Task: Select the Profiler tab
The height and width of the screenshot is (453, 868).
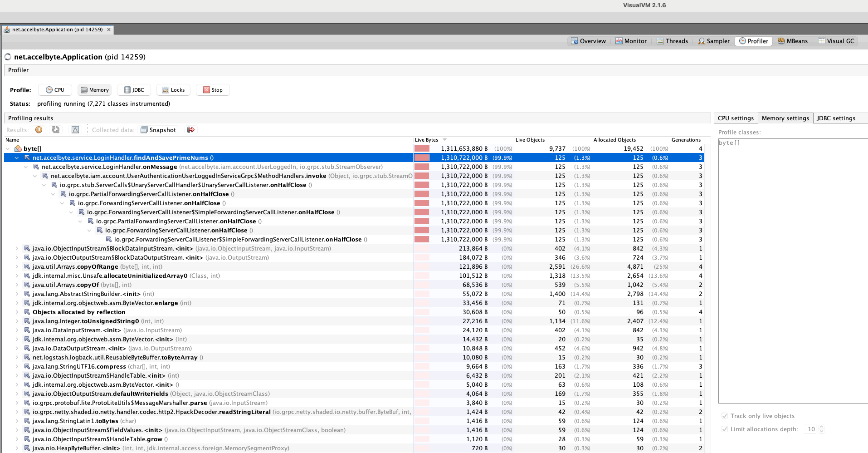Action: (x=754, y=41)
